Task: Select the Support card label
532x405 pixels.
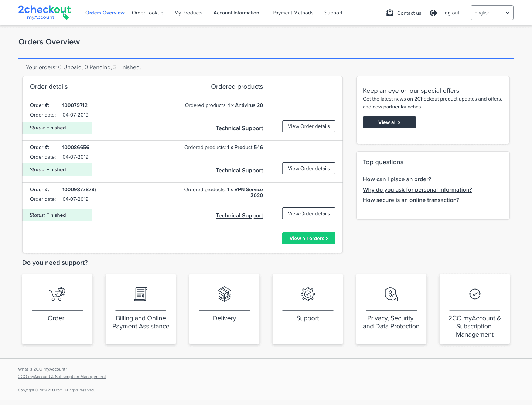Action: pos(308,318)
